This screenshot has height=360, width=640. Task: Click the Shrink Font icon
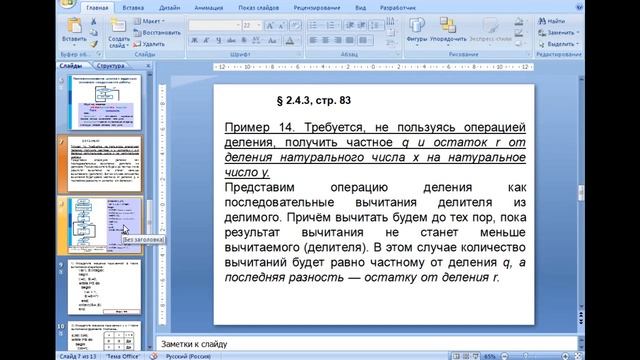281,26
